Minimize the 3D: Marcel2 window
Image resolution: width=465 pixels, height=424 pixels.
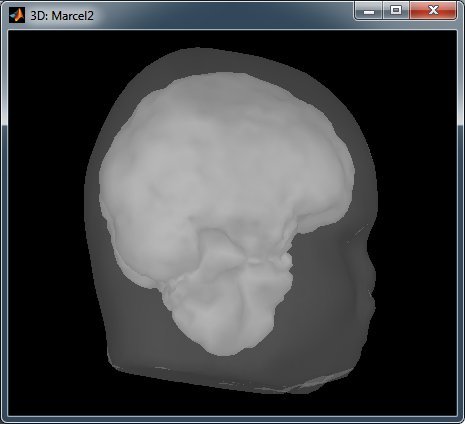(368, 11)
